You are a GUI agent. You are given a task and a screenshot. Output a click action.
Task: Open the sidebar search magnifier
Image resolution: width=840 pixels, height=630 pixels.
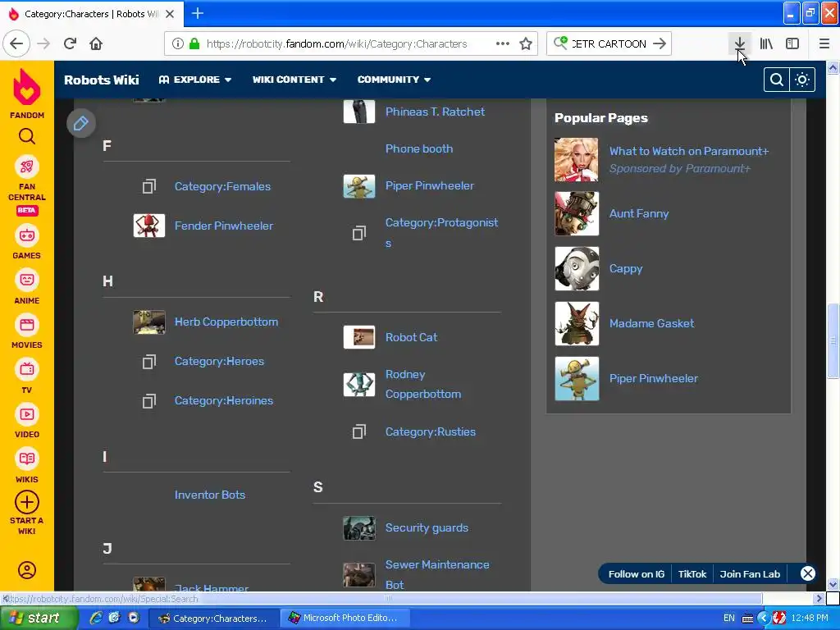(27, 137)
